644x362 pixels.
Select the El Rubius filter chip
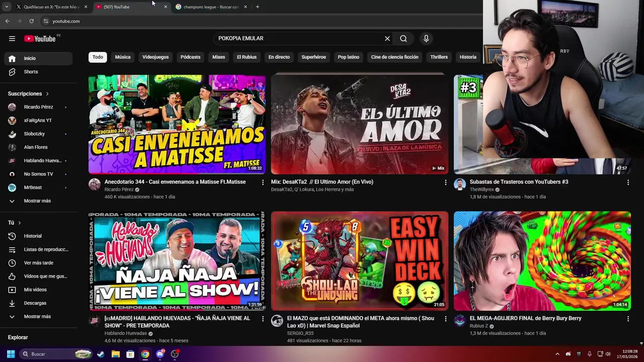[247, 57]
